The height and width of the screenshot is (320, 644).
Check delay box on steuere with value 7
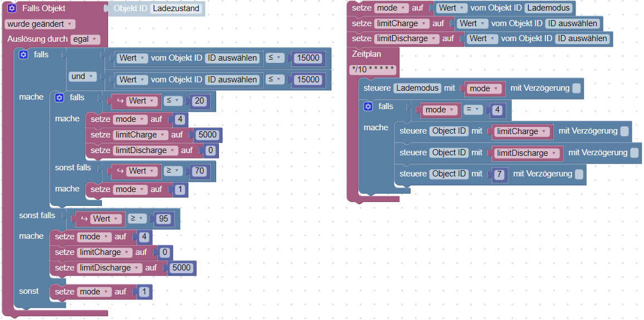(579, 174)
